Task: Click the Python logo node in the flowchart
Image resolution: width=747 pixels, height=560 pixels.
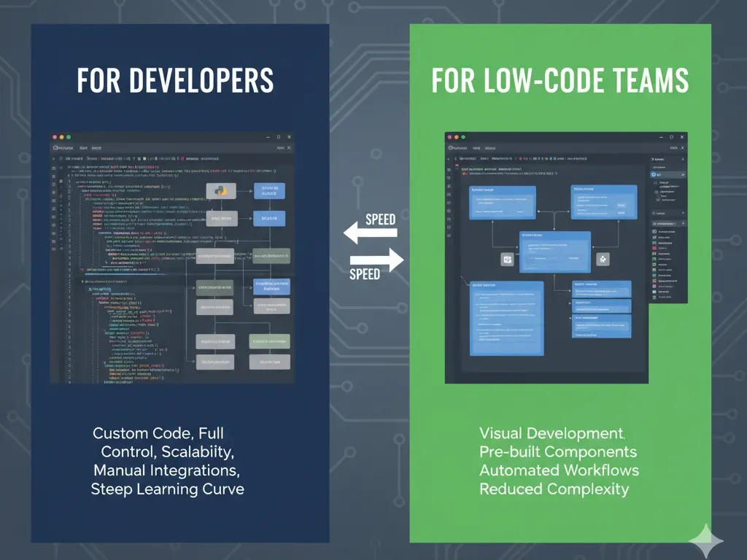Action: click(x=220, y=191)
